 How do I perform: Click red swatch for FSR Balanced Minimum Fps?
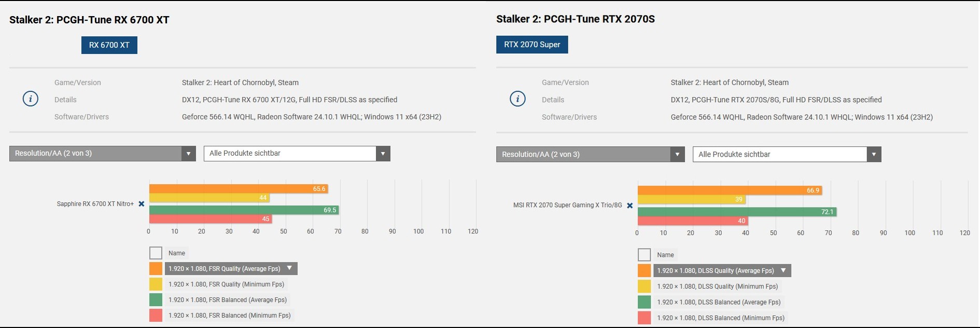156,316
